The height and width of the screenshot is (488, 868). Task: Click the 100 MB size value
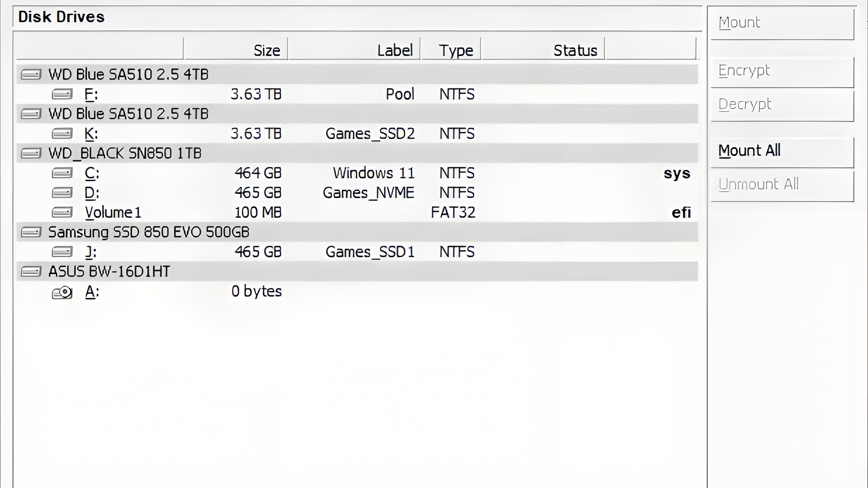(258, 212)
